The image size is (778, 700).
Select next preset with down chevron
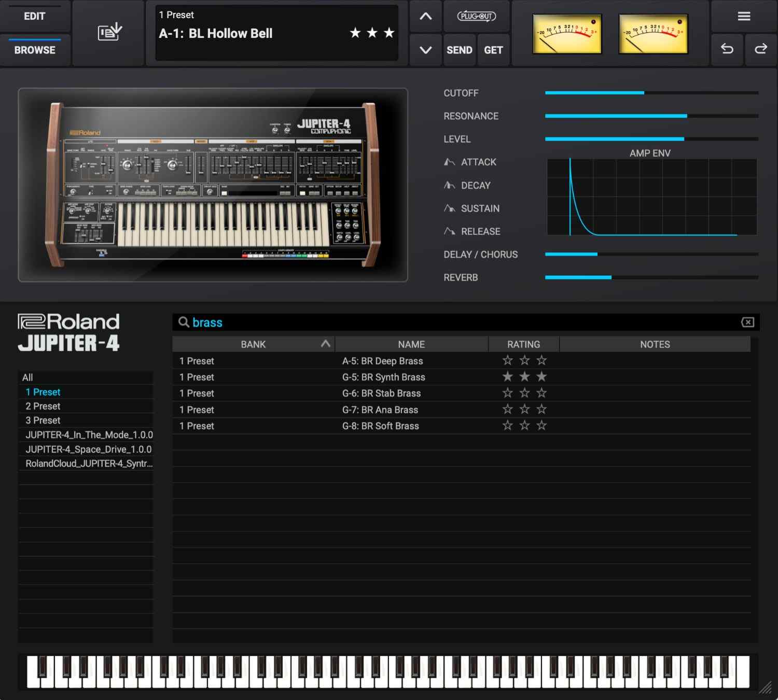click(x=425, y=50)
